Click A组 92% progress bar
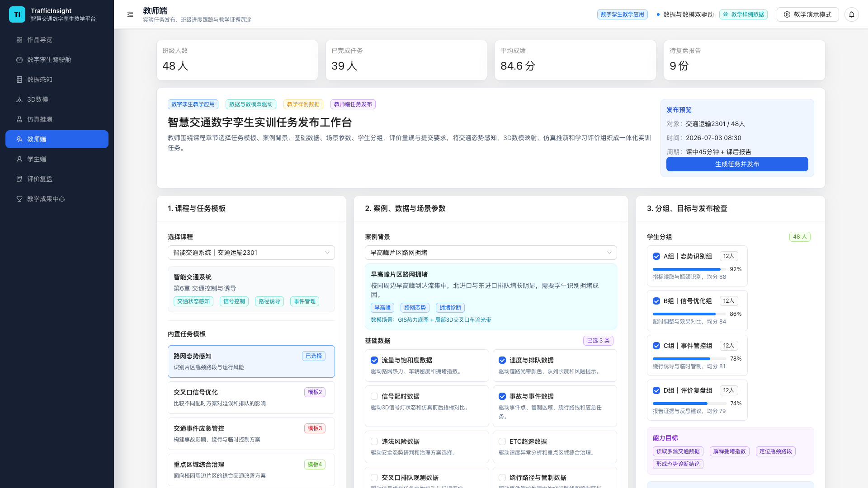This screenshot has height=488, width=868. (689, 269)
